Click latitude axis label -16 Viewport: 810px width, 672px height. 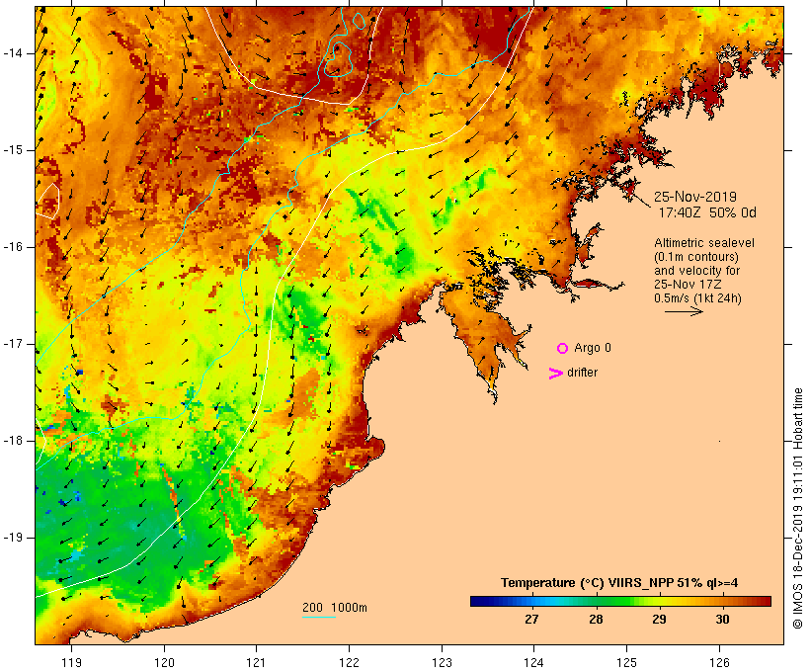pyautogui.click(x=13, y=247)
